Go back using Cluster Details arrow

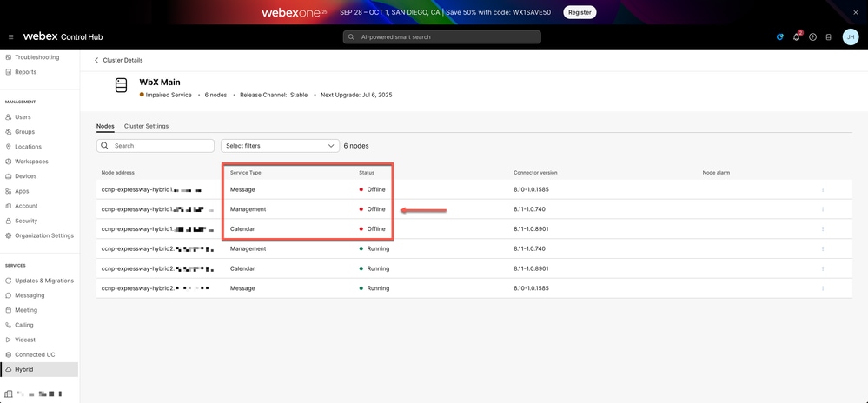[96, 60]
